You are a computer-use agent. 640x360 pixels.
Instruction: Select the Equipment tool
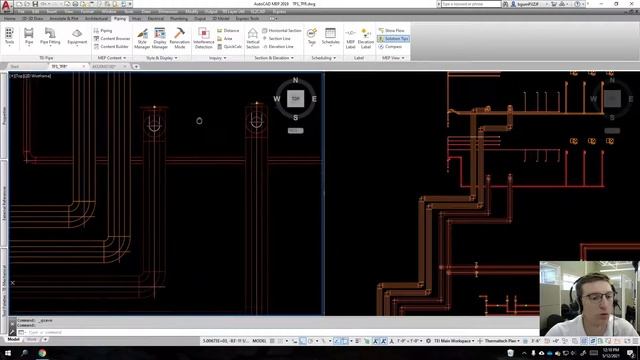[x=77, y=36]
